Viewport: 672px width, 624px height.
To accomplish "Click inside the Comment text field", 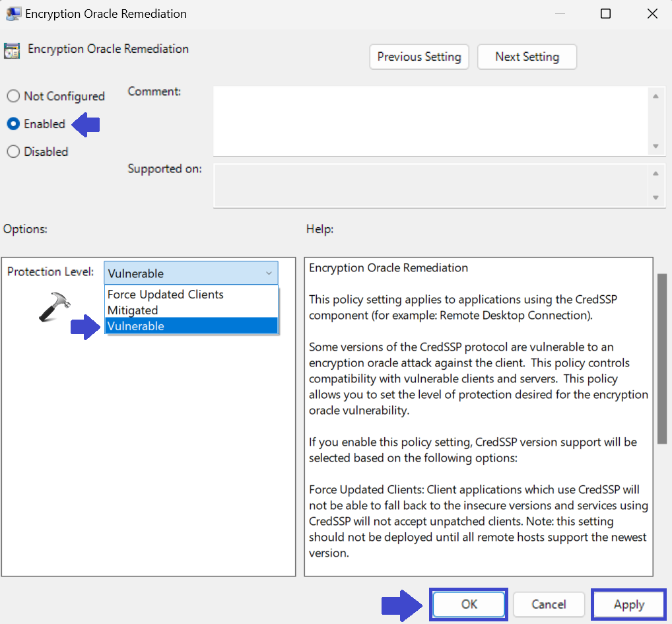I will (x=429, y=121).
